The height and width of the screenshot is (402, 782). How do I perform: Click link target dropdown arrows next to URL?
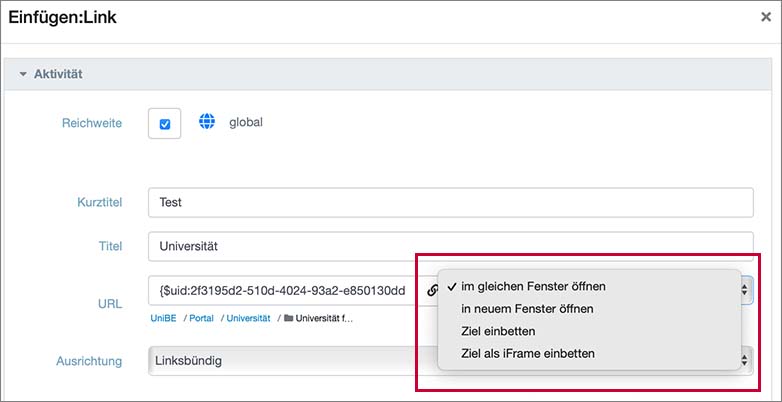(x=745, y=289)
